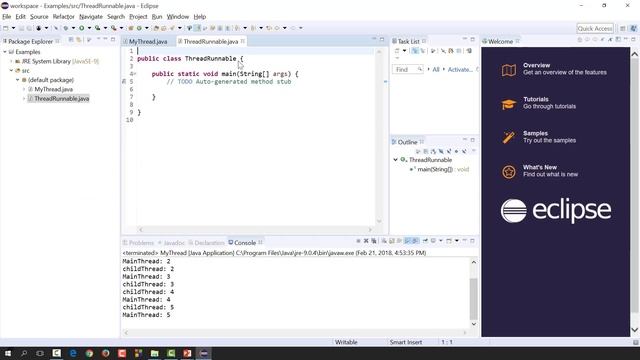Open Chrome from the taskbar
The height and width of the screenshot is (360, 640).
pyautogui.click(x=89, y=353)
